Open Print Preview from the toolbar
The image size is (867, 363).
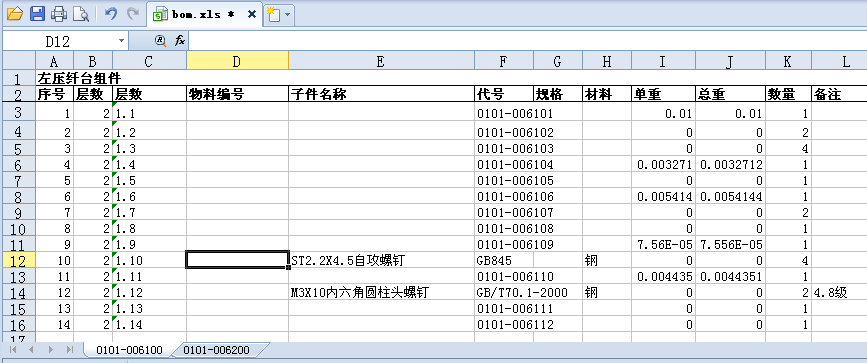(81, 14)
